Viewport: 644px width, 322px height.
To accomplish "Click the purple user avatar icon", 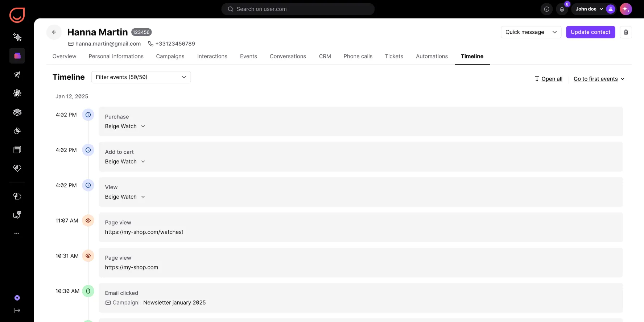I will [611, 9].
